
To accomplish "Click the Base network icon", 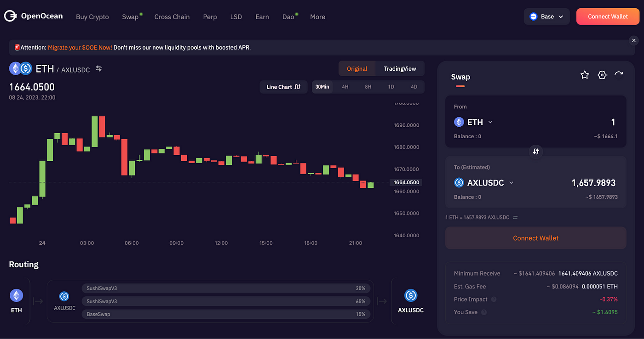I will point(534,17).
